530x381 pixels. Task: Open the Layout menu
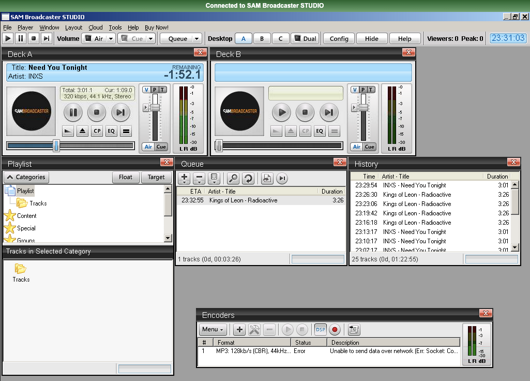click(73, 27)
